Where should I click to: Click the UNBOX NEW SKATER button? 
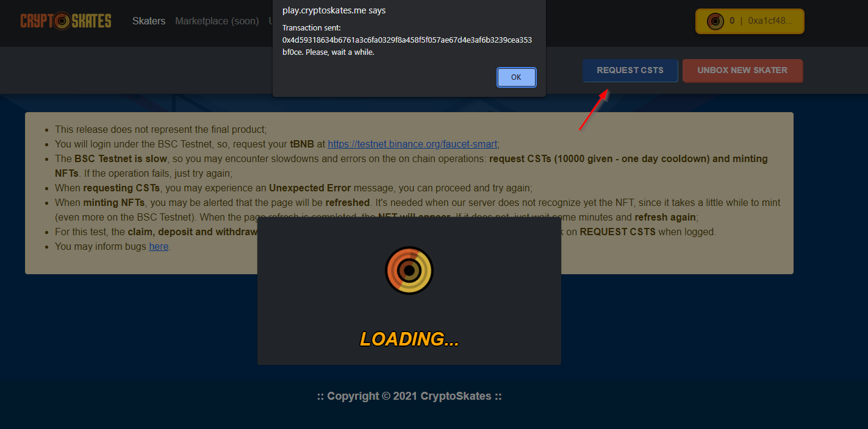(x=742, y=70)
